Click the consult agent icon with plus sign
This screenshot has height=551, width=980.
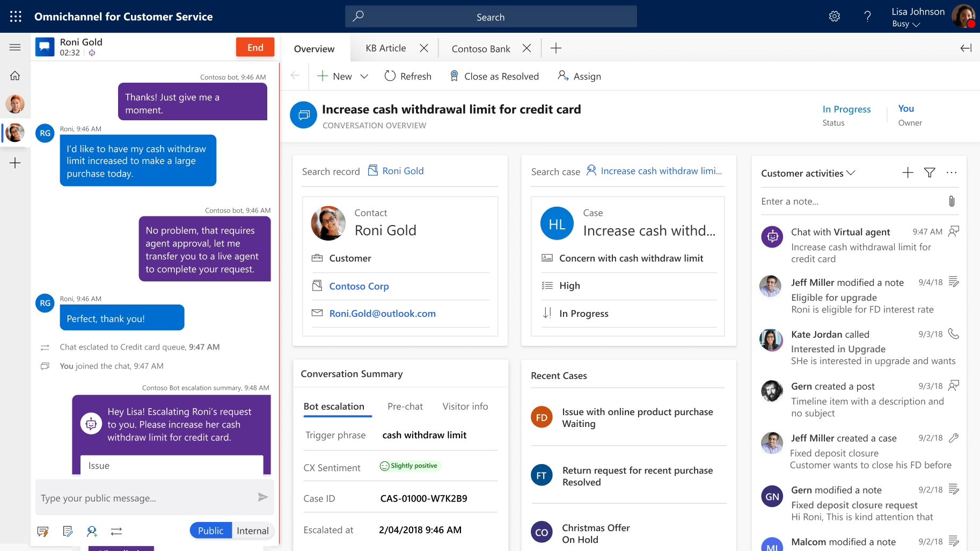tap(91, 531)
